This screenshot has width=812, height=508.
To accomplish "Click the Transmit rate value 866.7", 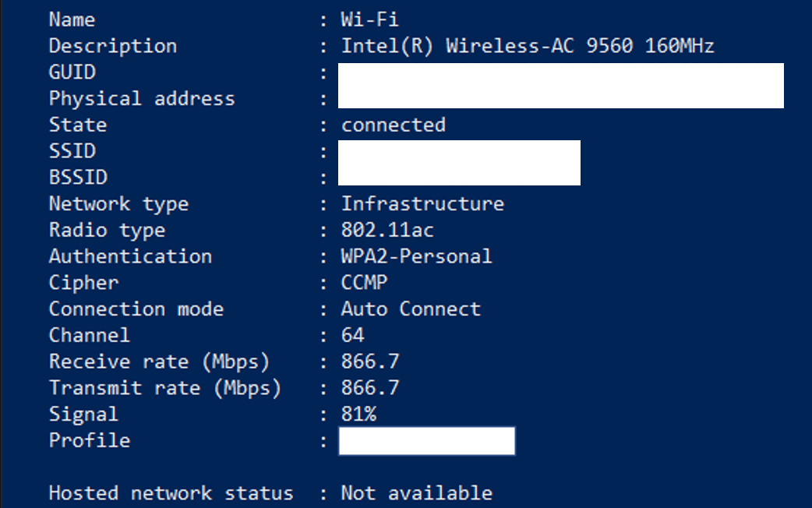I will (370, 388).
